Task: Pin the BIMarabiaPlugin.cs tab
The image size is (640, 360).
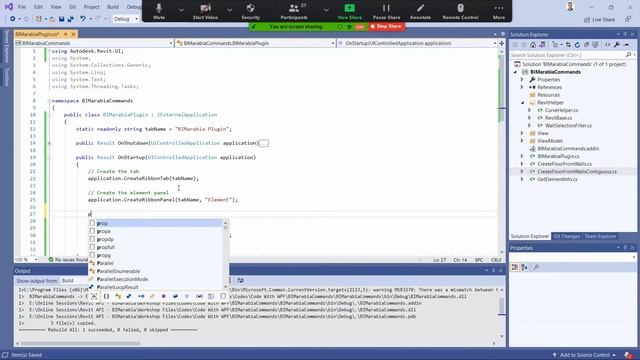Action: [x=65, y=34]
